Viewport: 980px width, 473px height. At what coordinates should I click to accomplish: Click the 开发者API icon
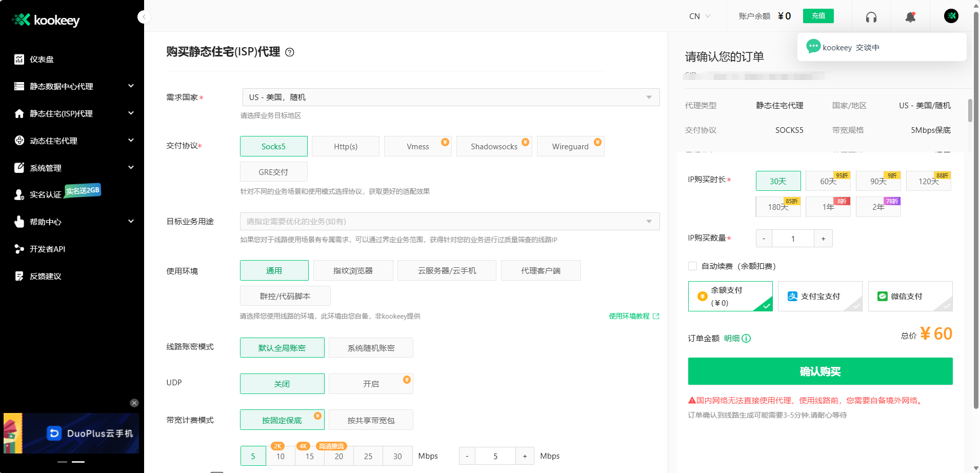19,249
